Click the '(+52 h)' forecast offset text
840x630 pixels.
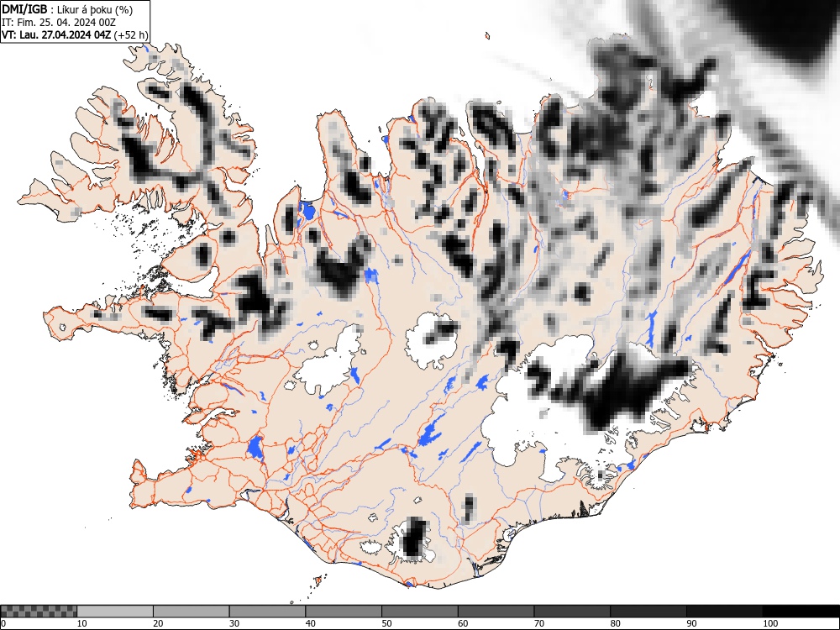coord(130,35)
